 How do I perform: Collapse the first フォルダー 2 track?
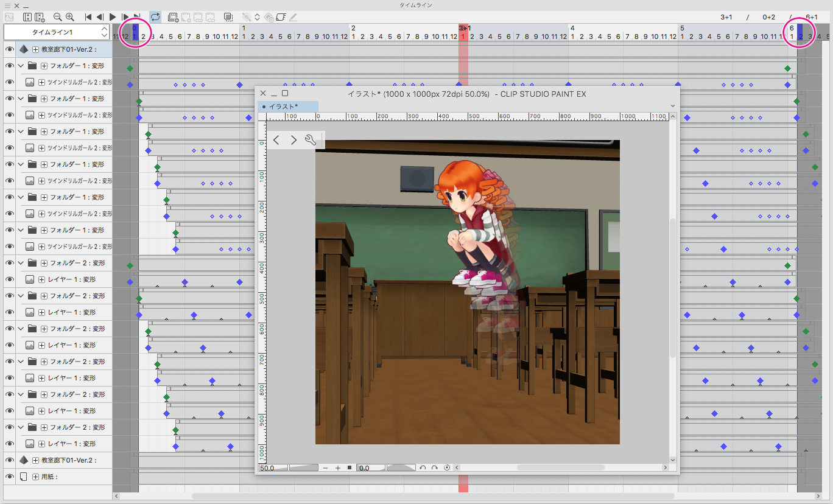click(x=20, y=262)
